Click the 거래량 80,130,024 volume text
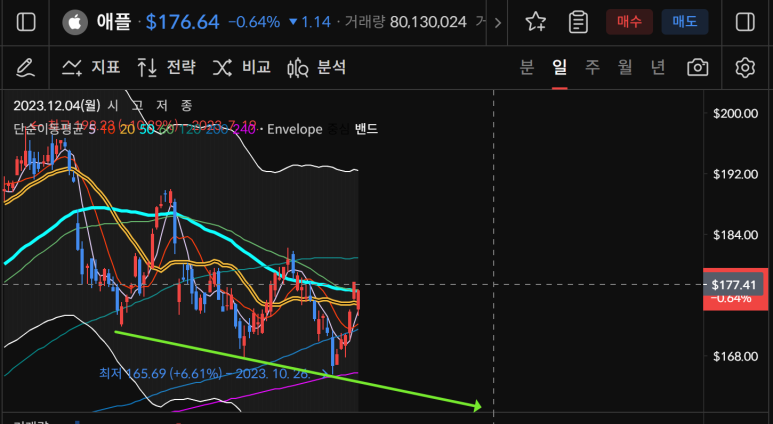This screenshot has height=424, width=773. click(x=405, y=22)
